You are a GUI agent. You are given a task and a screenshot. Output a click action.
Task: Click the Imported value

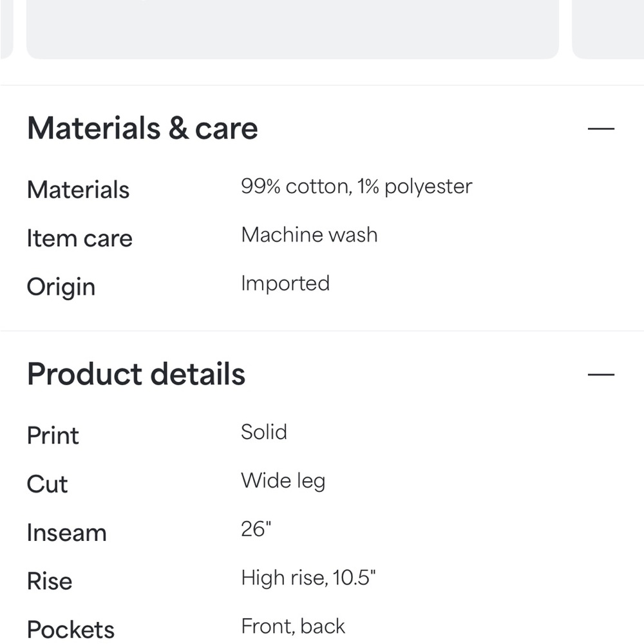point(285,284)
